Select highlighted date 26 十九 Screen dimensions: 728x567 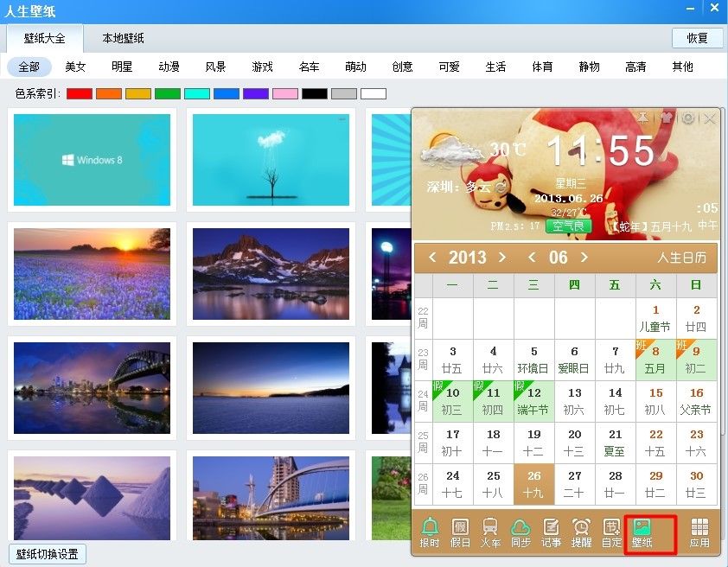534,484
